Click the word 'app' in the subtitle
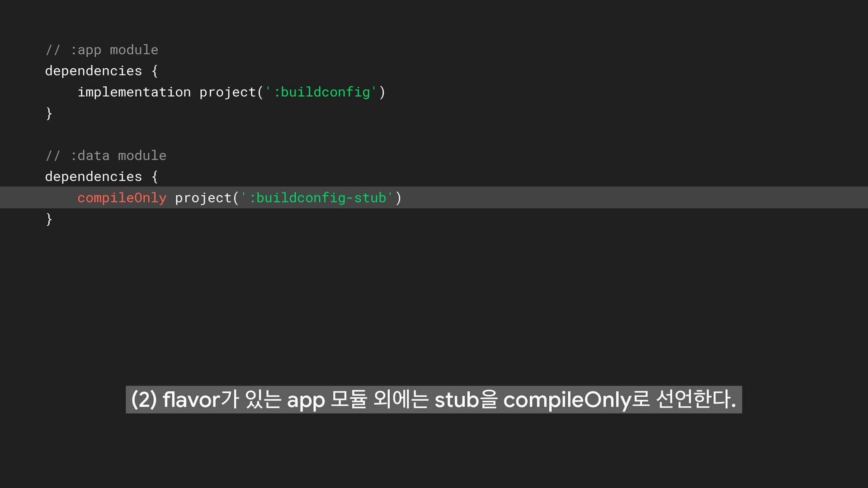Viewport: 868px width, 488px height. [306, 400]
